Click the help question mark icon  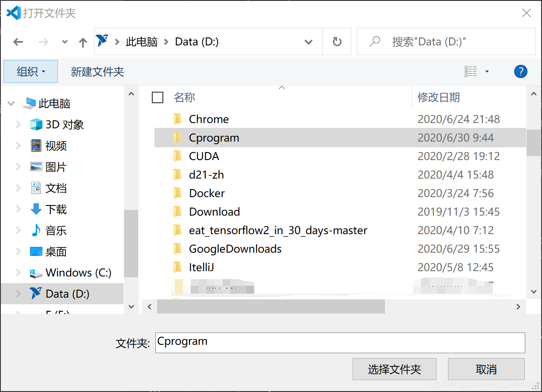[x=520, y=71]
